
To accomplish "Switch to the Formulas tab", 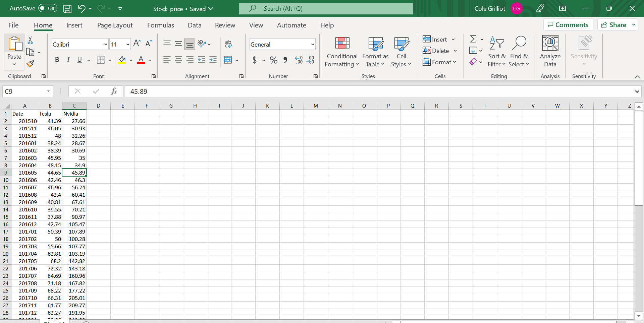I will (x=161, y=25).
